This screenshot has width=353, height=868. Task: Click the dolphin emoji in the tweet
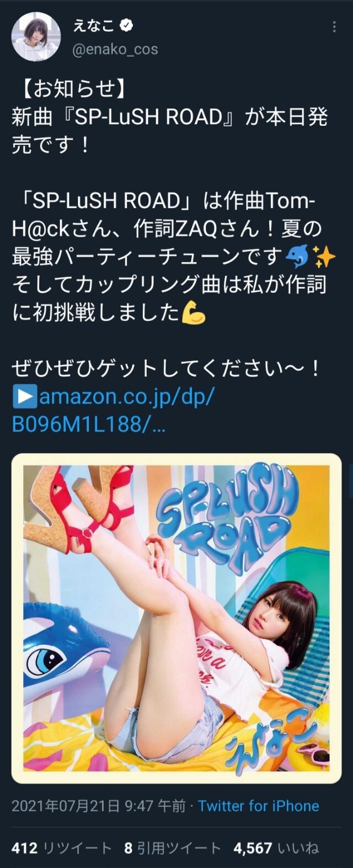[x=297, y=256]
